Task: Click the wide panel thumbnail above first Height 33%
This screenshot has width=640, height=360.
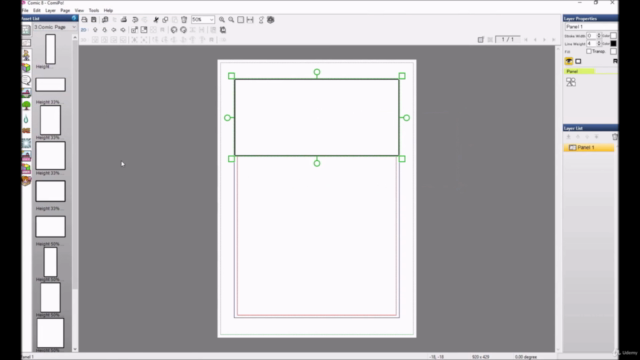Action: click(x=50, y=84)
